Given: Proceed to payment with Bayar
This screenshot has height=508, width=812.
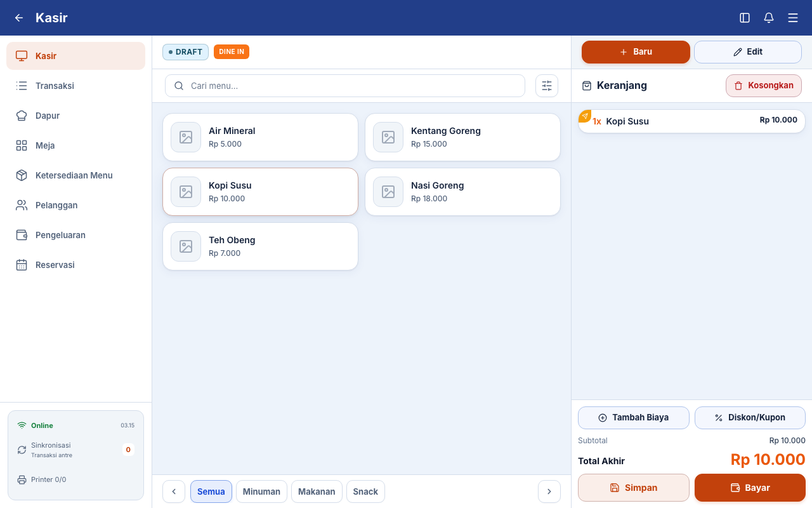Looking at the screenshot, I should [750, 488].
